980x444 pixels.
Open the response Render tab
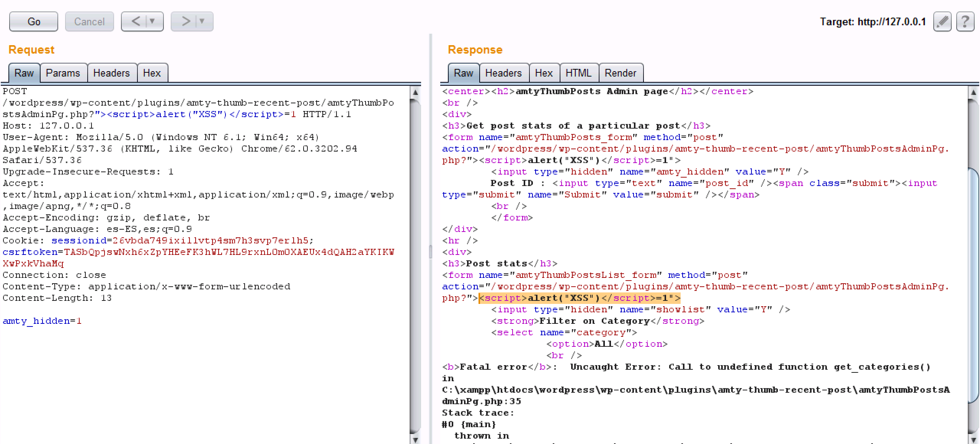point(620,73)
